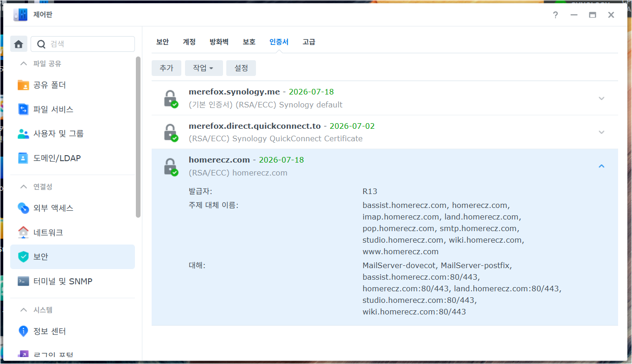
Task: Open the 외부 액세스 icon
Action: pyautogui.click(x=23, y=208)
